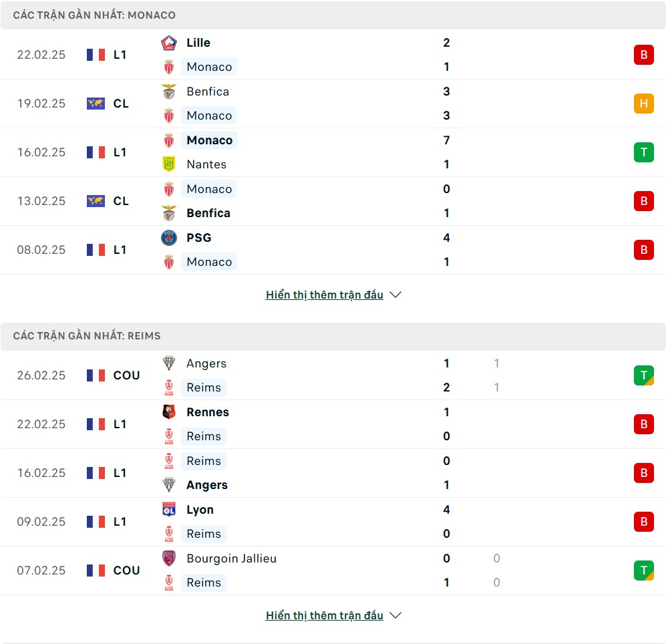Screen dimensions: 666x644
Task: Click the CL competition icon on 13.02.25
Action: tap(96, 201)
